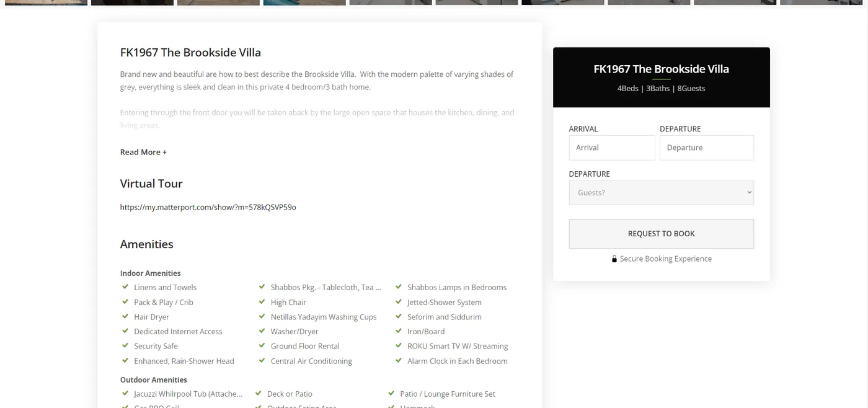Click checkmark beside Shabbos Lamps in Bedrooms

tap(399, 286)
